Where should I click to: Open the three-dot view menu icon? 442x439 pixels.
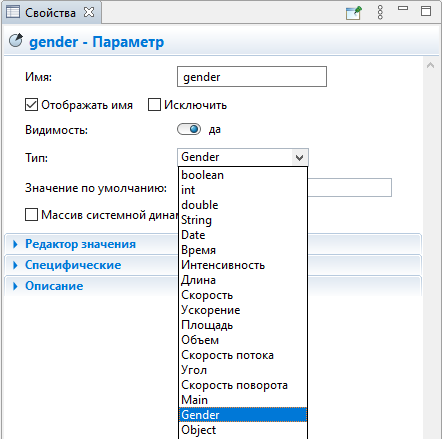point(380,13)
